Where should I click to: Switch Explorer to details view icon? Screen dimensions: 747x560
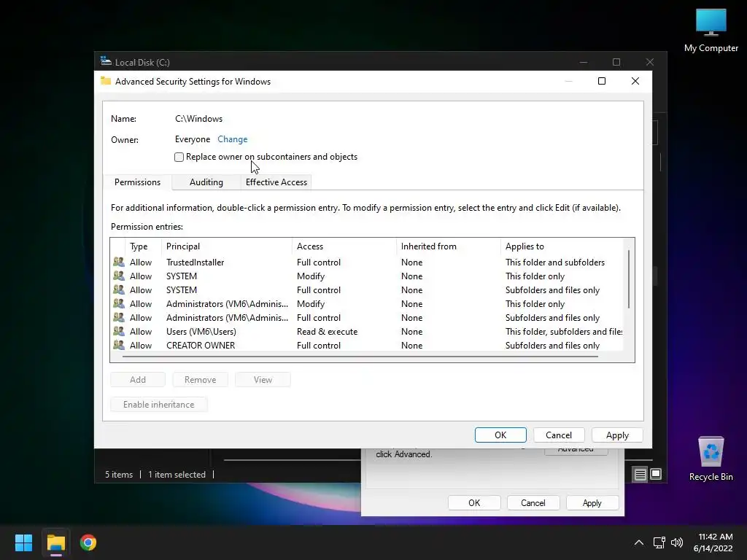[x=640, y=474]
